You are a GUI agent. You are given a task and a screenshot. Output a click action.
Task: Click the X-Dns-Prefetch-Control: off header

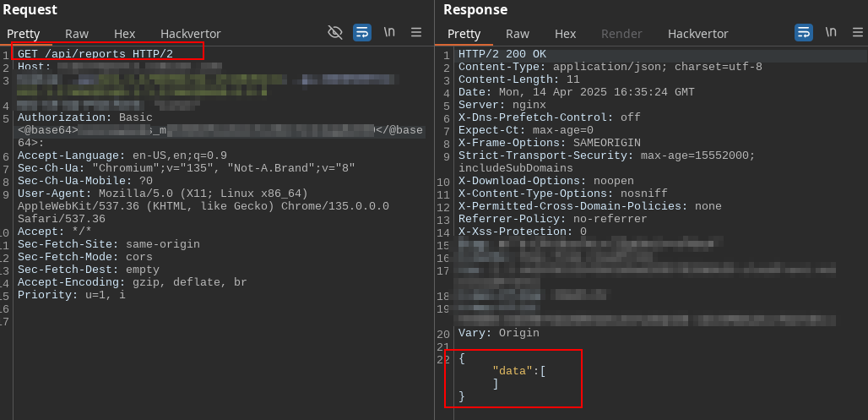click(549, 117)
